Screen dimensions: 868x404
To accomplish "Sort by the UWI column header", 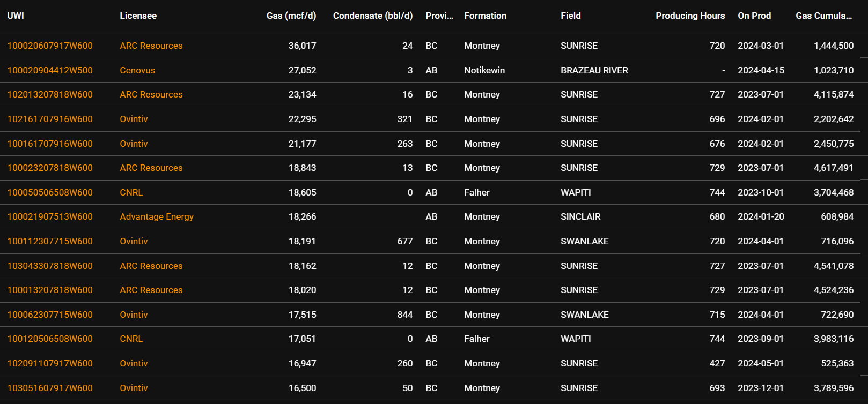I will pos(16,16).
